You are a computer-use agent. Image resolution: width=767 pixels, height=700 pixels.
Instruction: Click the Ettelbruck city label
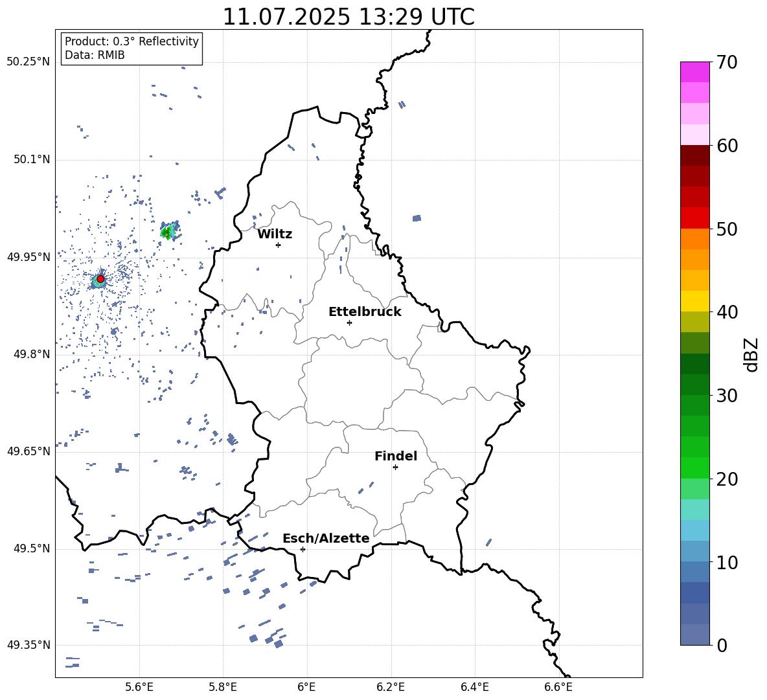tap(365, 312)
